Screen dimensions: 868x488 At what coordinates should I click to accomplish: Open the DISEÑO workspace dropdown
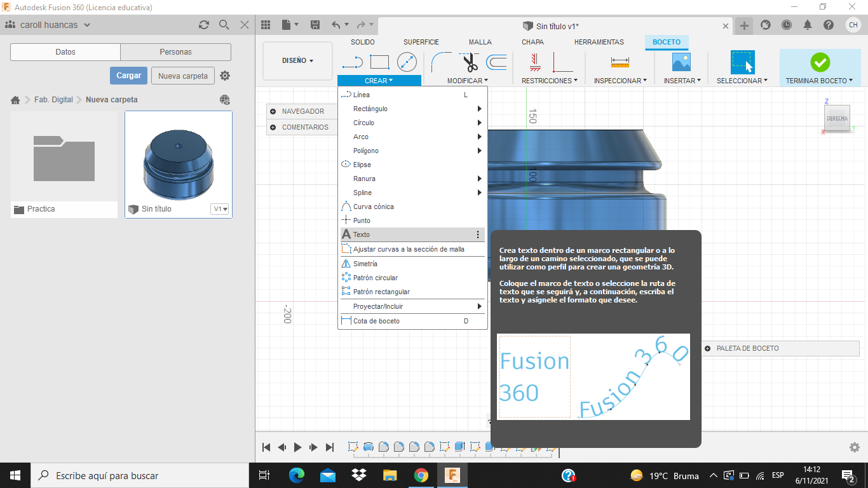click(x=297, y=61)
